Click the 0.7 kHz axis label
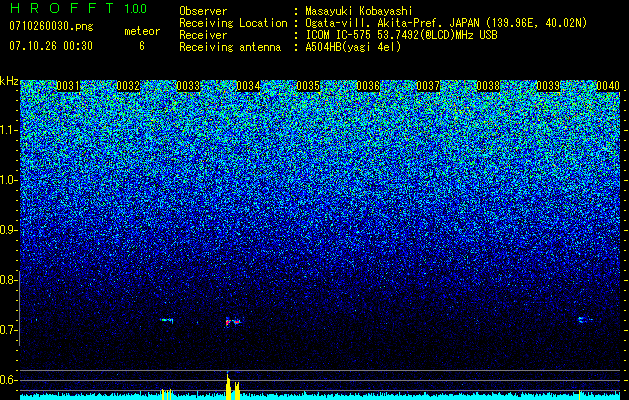 [9, 330]
